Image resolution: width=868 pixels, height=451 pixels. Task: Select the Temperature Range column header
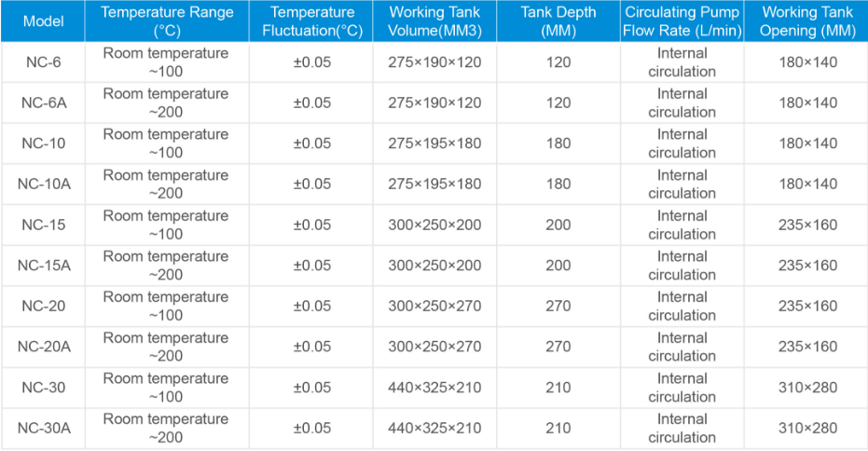167,21
